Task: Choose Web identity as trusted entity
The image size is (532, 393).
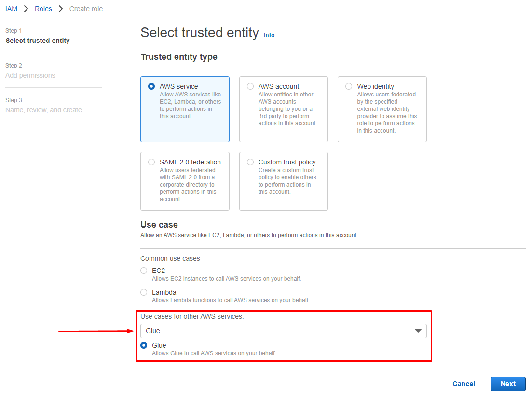Action: [348, 86]
